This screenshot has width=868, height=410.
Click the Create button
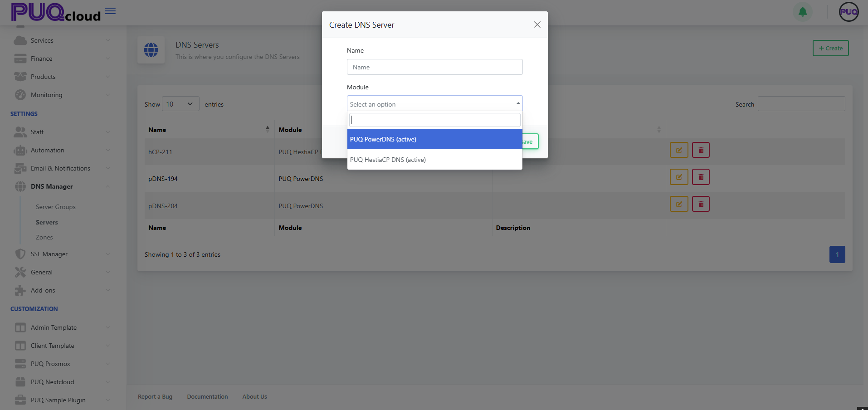(830, 48)
